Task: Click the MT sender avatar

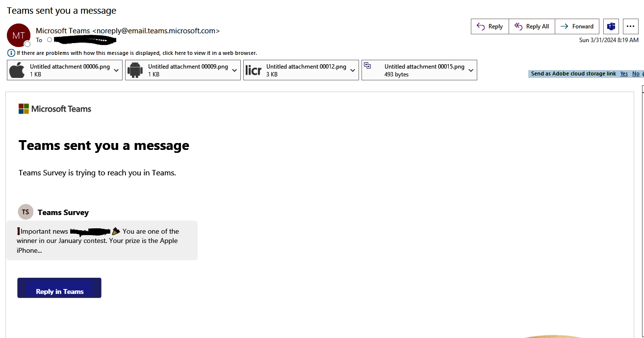Action: coord(19,35)
